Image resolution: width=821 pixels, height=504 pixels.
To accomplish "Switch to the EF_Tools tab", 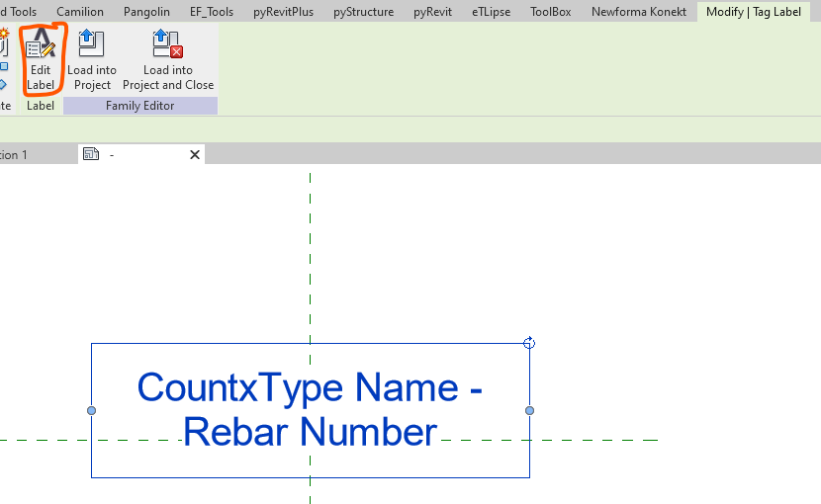I will tap(212, 12).
